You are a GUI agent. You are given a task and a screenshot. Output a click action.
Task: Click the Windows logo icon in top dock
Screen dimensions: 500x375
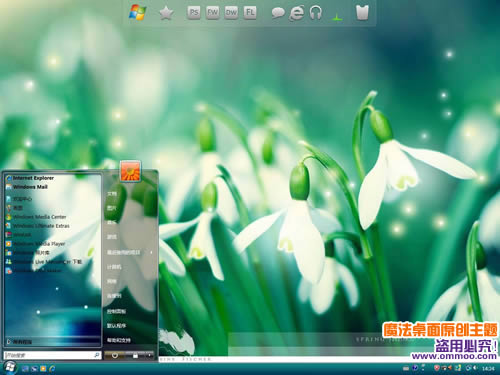137,13
